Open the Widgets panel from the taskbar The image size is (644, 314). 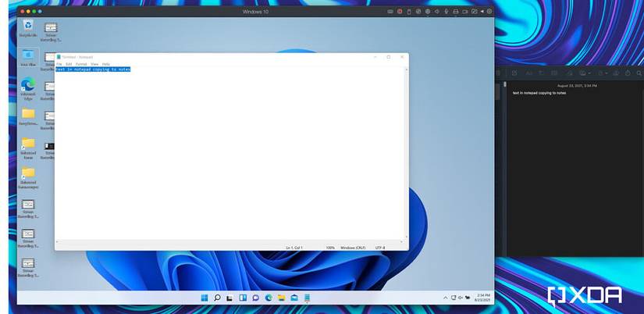[x=243, y=298]
